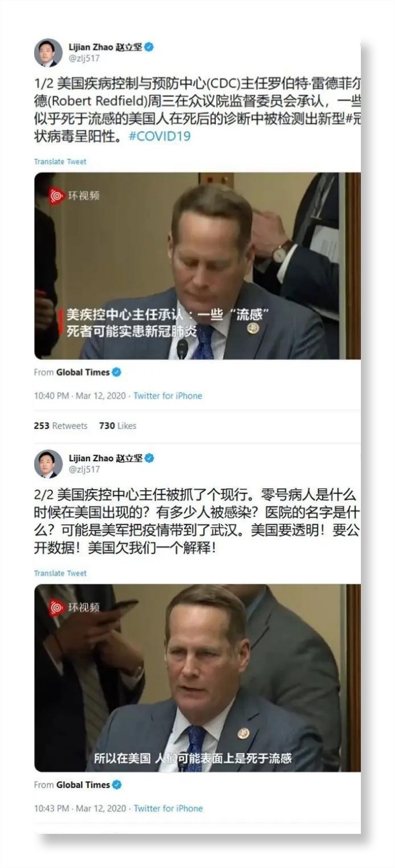View the 253 Retweets list
Screen dimensions: 395x868
click(x=61, y=425)
